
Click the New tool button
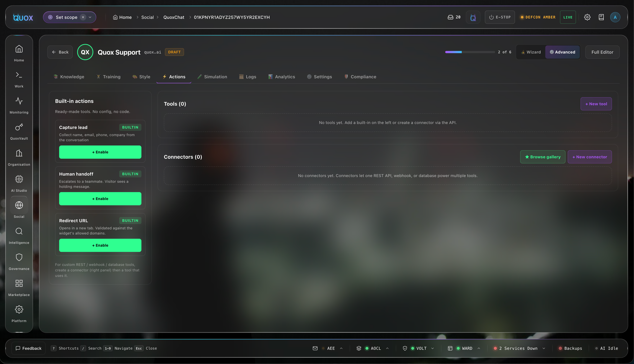pyautogui.click(x=596, y=104)
